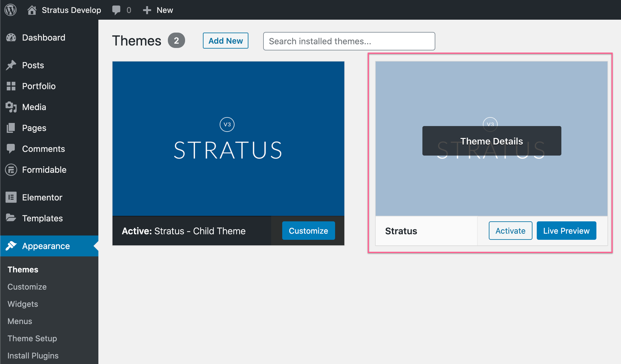
Task: Open Theme Setup submenu item
Action: [x=32, y=338]
